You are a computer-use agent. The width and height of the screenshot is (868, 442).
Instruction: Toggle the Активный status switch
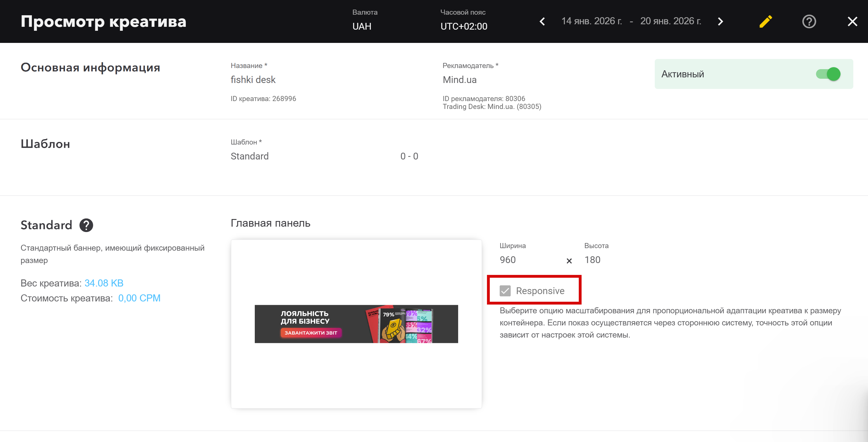tap(828, 74)
